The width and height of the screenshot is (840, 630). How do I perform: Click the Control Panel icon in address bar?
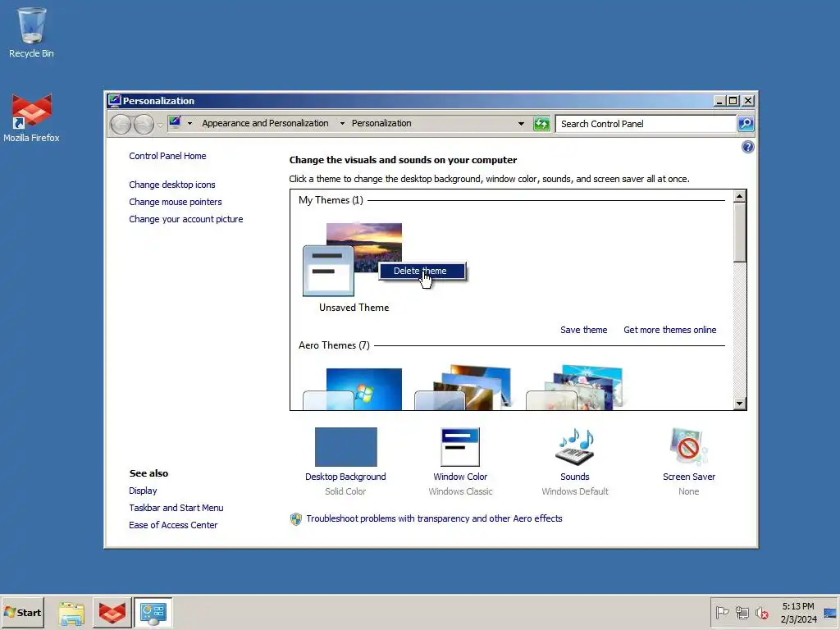click(175, 123)
